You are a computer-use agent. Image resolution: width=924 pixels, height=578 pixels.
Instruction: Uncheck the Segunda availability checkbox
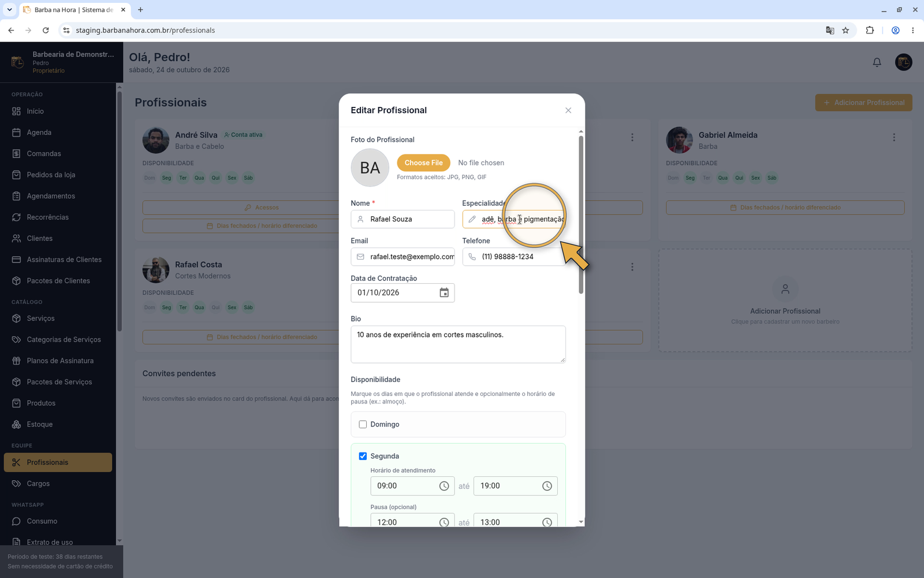coord(363,456)
